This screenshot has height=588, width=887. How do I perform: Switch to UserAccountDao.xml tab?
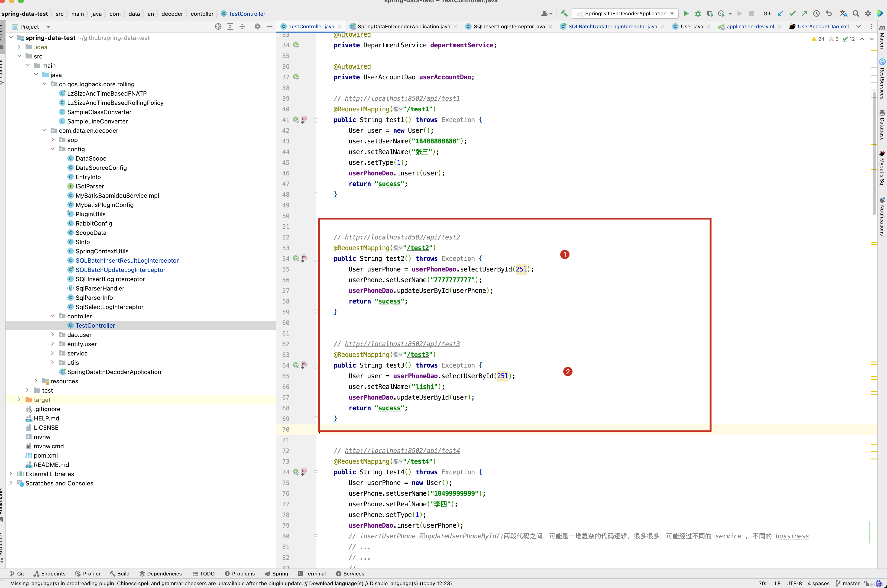(823, 27)
